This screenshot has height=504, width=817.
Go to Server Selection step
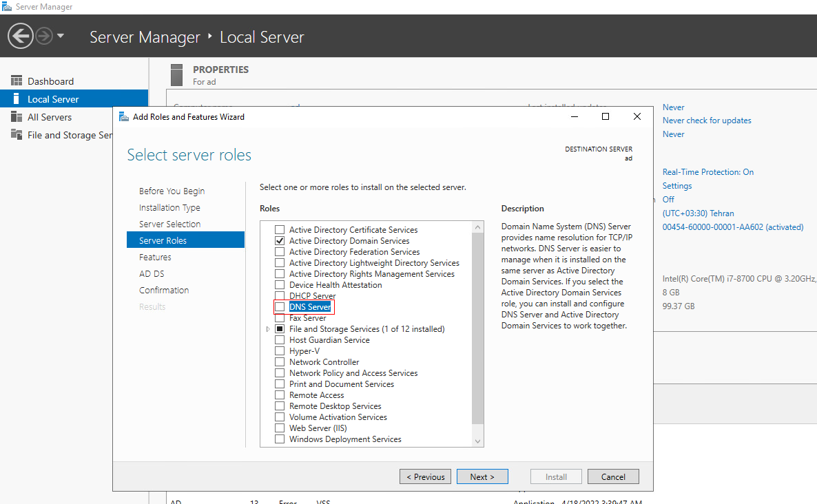coord(170,224)
